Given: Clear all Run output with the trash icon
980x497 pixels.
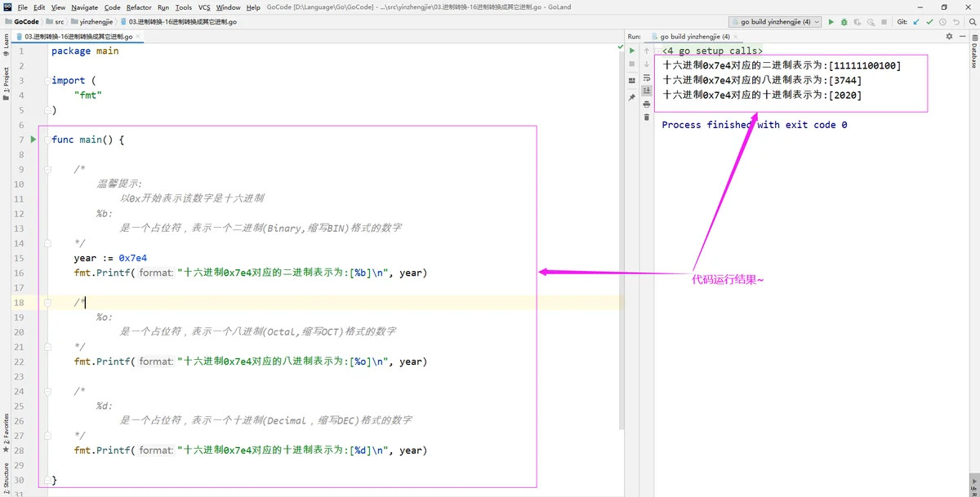Looking at the screenshot, I should tap(646, 117).
